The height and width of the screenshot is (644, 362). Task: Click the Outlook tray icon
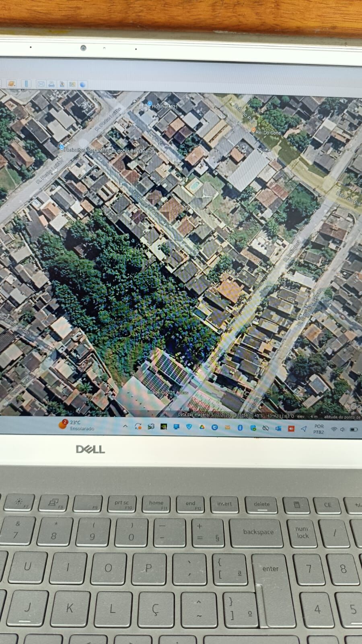coord(278,428)
